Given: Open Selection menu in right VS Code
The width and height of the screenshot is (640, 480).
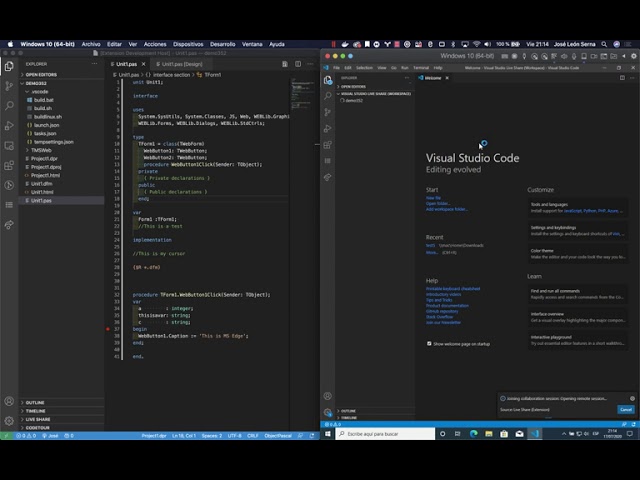Looking at the screenshot, I should [364, 68].
